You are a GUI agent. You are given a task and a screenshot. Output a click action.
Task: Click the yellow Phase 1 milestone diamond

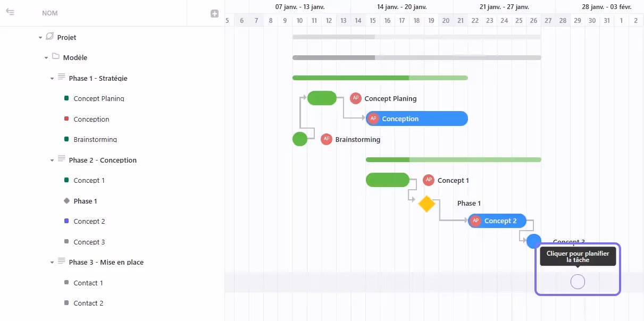click(x=426, y=204)
